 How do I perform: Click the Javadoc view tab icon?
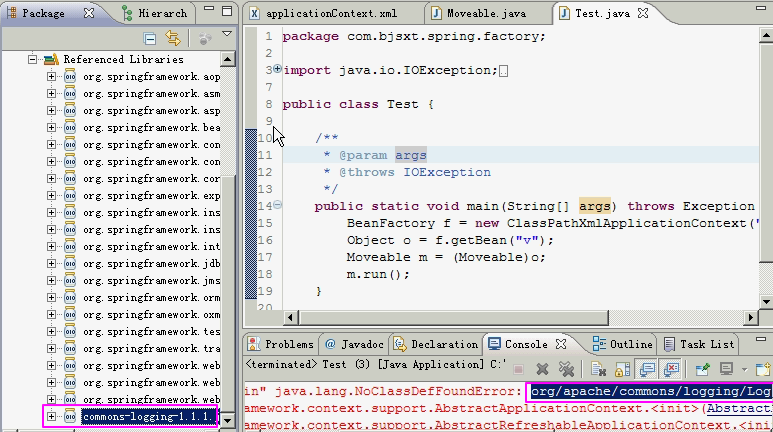click(331, 344)
